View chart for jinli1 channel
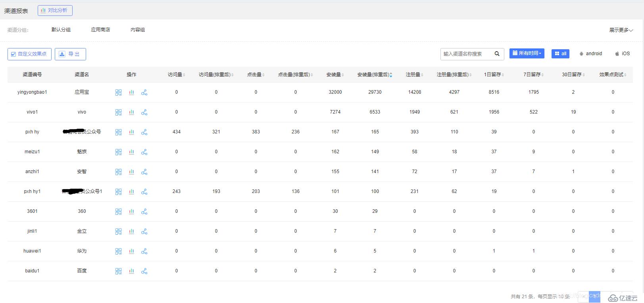This screenshot has height=303, width=644. [x=131, y=231]
